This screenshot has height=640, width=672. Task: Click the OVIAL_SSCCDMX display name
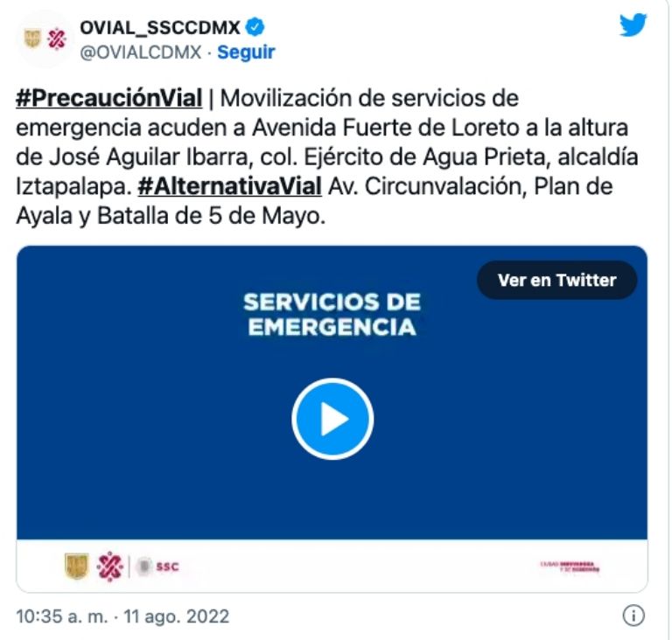(160, 28)
